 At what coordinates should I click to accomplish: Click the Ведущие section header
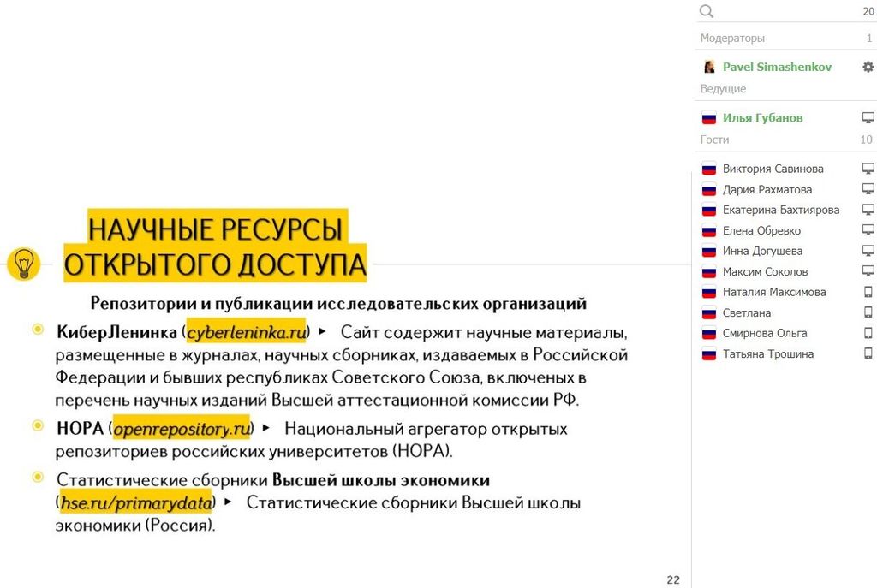point(723,89)
